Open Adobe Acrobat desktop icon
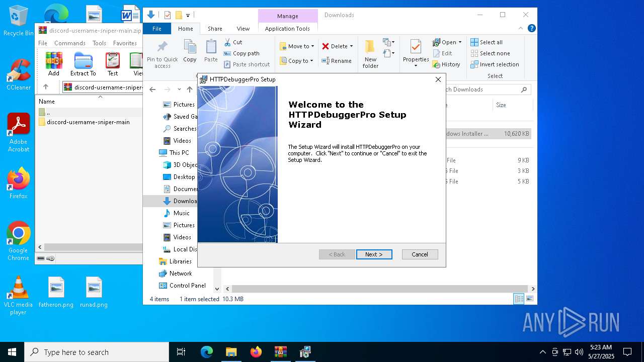The width and height of the screenshot is (644, 362). tap(19, 133)
